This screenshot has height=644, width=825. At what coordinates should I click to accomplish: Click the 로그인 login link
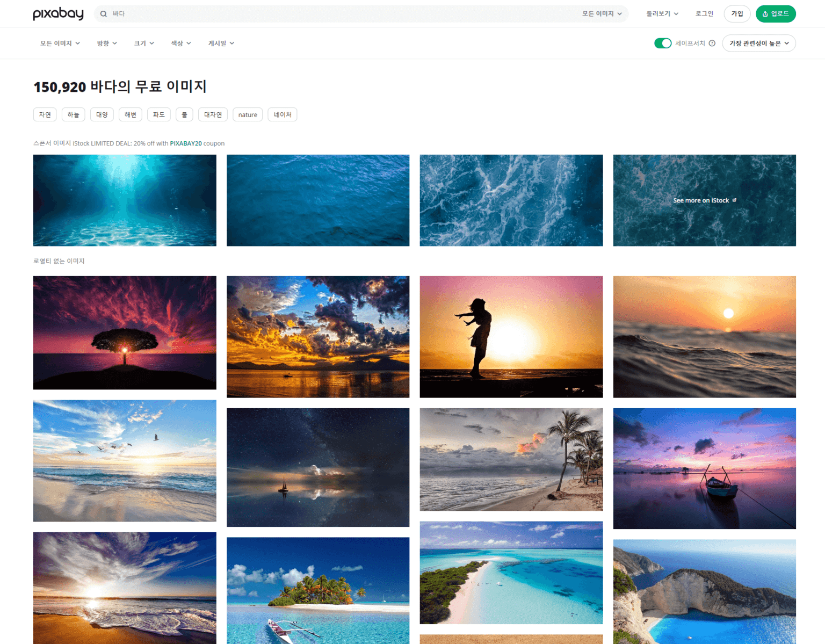click(704, 14)
